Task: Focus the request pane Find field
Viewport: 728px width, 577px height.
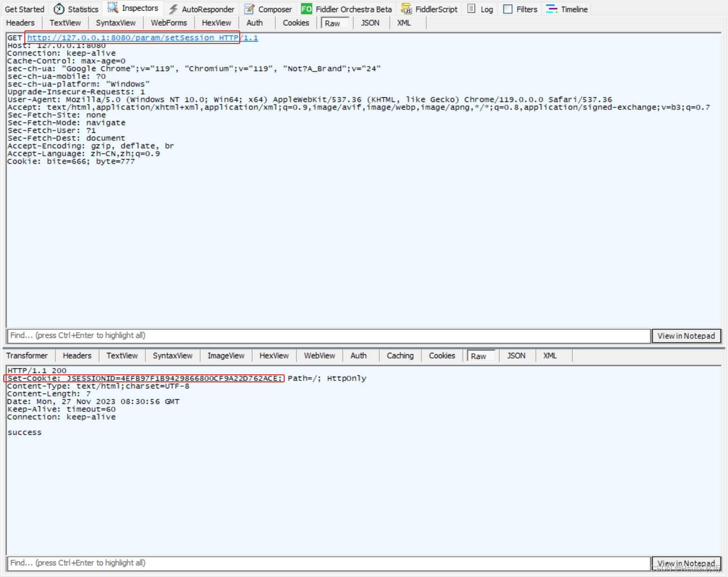Action: (329, 336)
